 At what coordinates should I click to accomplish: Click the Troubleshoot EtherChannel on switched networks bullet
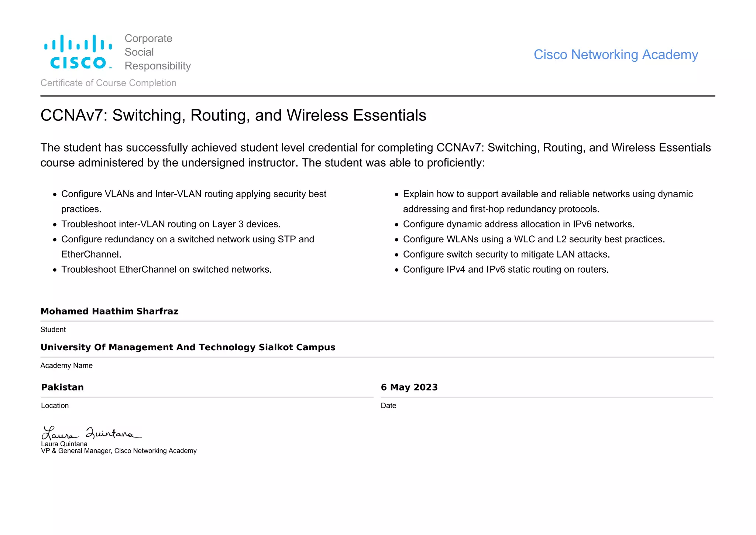[x=166, y=269]
